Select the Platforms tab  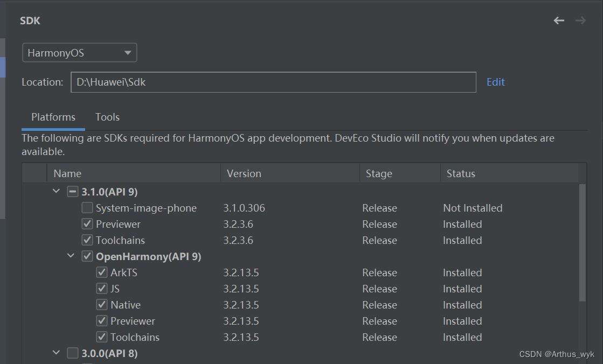[x=53, y=117]
